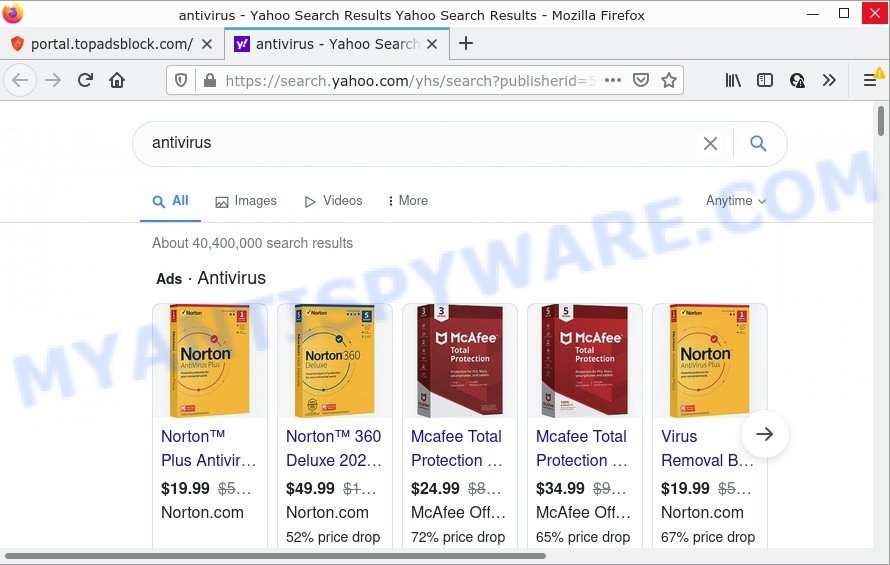The image size is (890, 565).
Task: Submit search with magnifier button
Action: [758, 143]
